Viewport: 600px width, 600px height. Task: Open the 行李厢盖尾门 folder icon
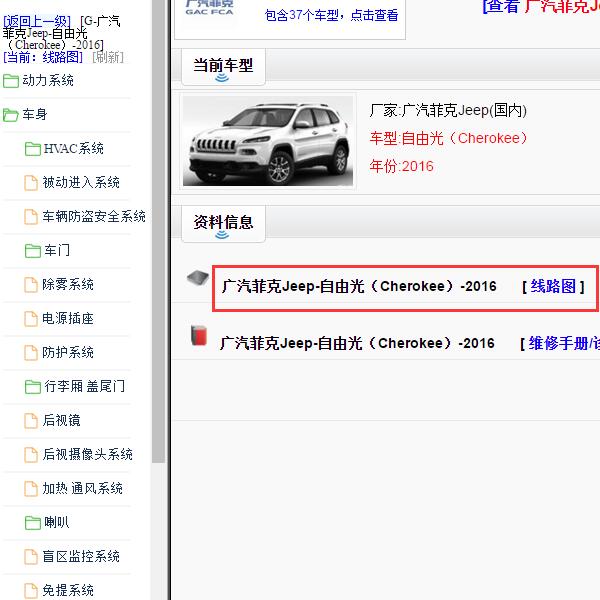33,386
